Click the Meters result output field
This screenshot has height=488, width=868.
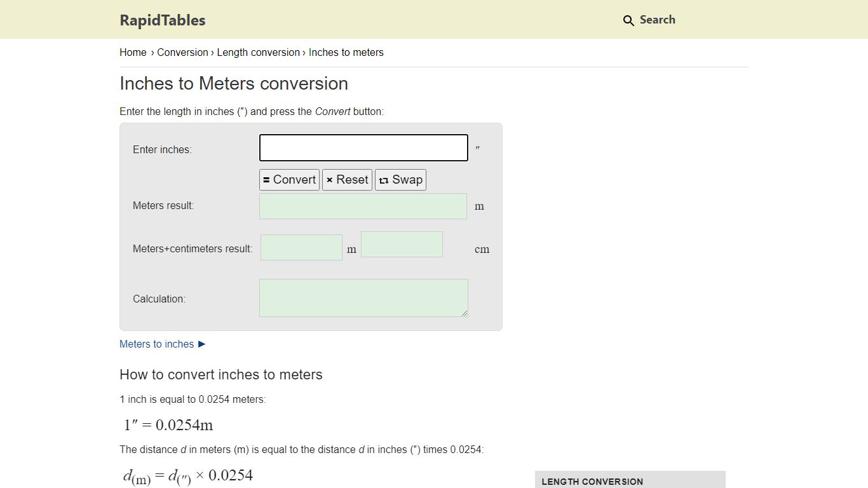pyautogui.click(x=363, y=206)
